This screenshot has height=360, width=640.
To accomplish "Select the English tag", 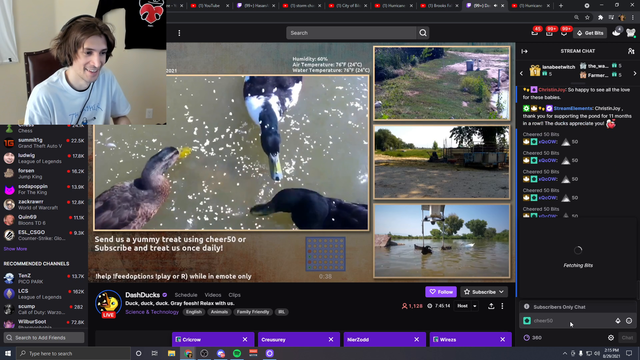I will pyautogui.click(x=194, y=312).
